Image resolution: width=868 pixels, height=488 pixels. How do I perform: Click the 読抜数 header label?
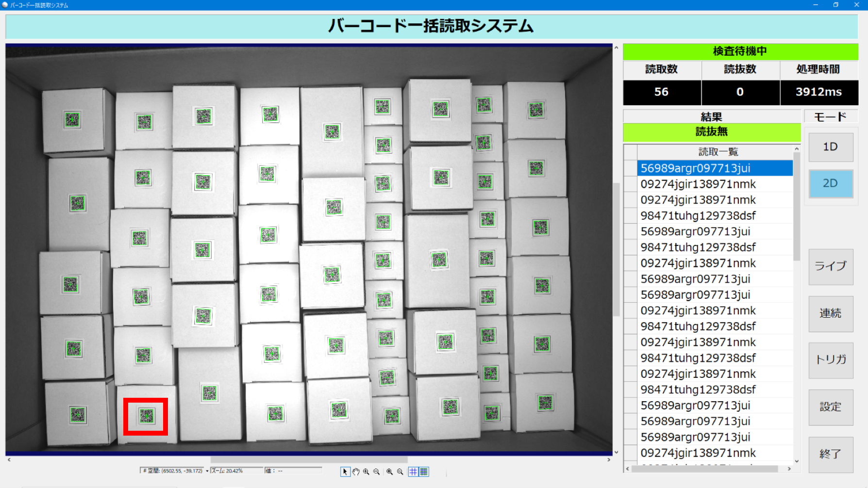(x=740, y=69)
